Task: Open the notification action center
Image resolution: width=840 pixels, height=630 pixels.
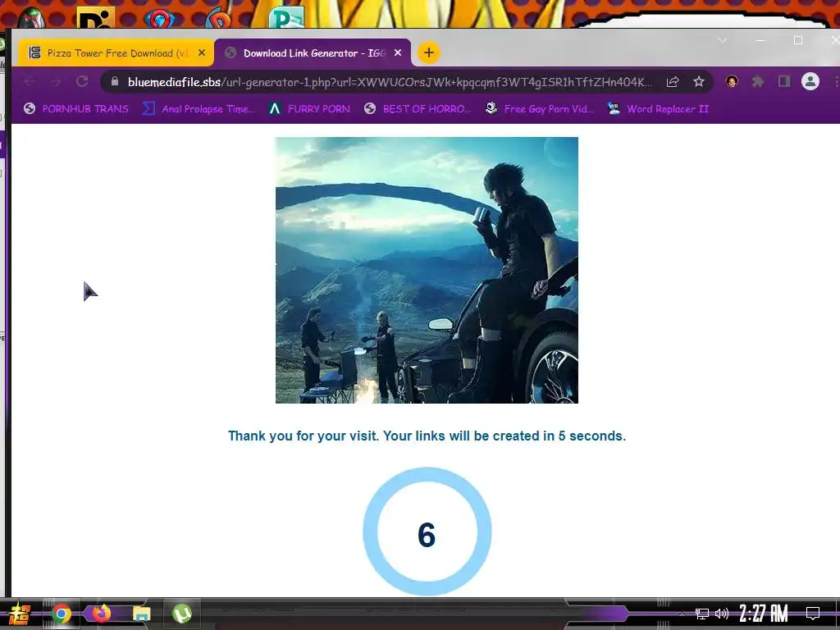Action: point(813,614)
